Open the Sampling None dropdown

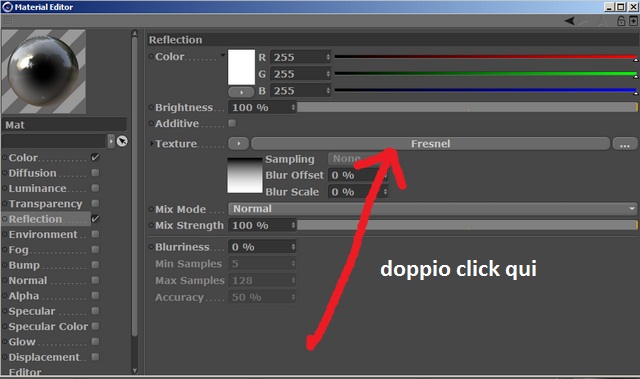tap(357, 158)
